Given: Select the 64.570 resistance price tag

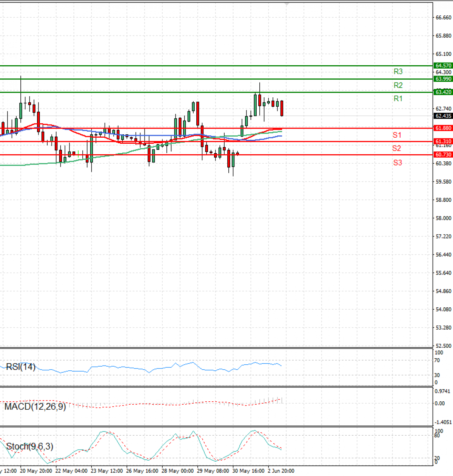Looking at the screenshot, I should pyautogui.click(x=442, y=66).
